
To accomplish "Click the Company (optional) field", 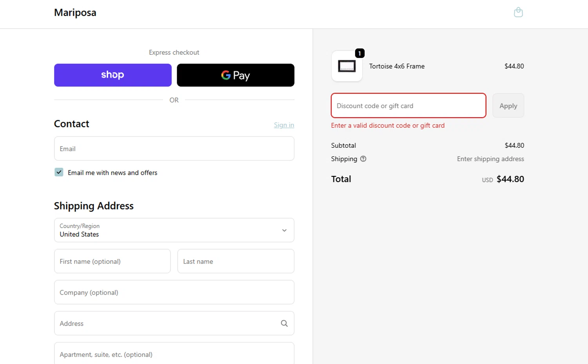I will coord(174,292).
